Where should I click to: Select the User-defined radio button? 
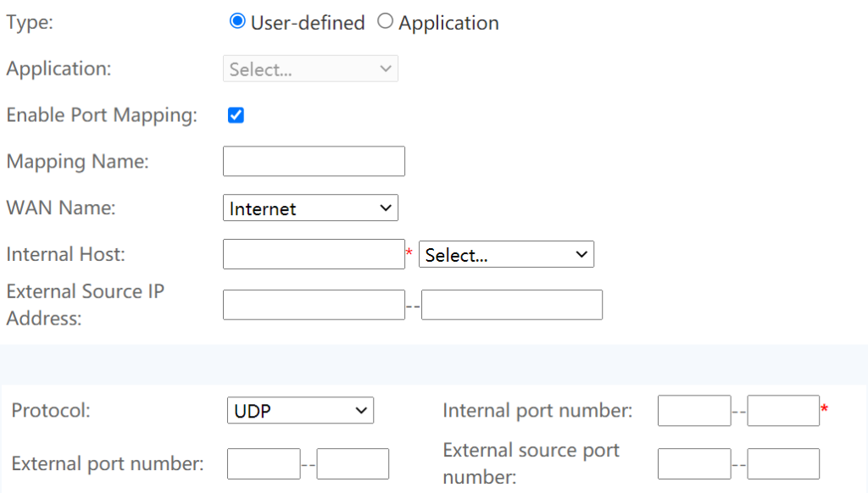click(237, 21)
